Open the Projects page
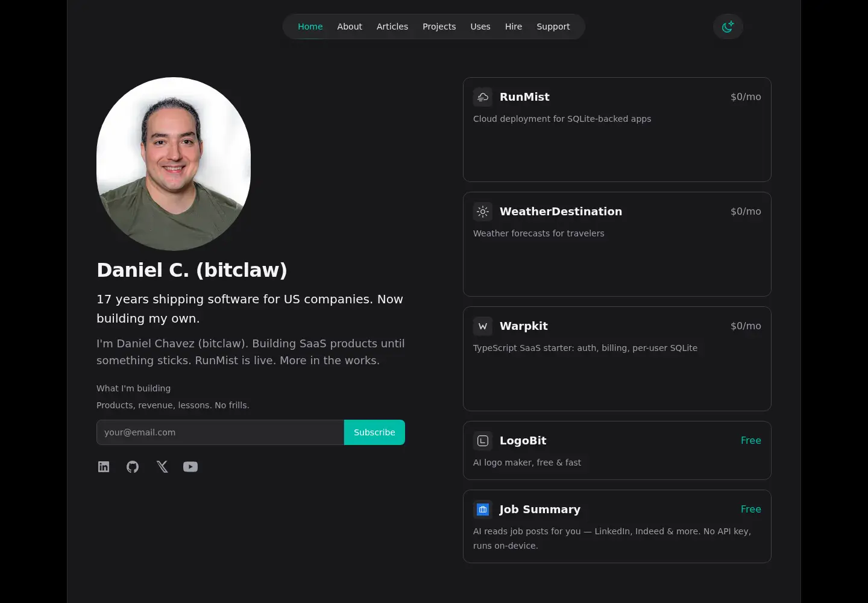The width and height of the screenshot is (868, 603). (x=439, y=27)
